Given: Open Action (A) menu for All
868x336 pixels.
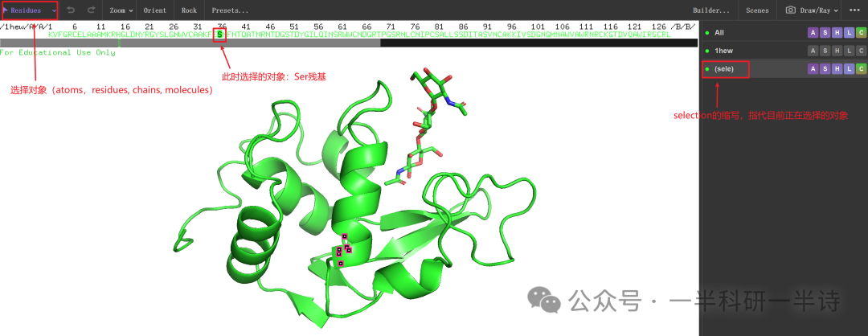Looking at the screenshot, I should [813, 33].
